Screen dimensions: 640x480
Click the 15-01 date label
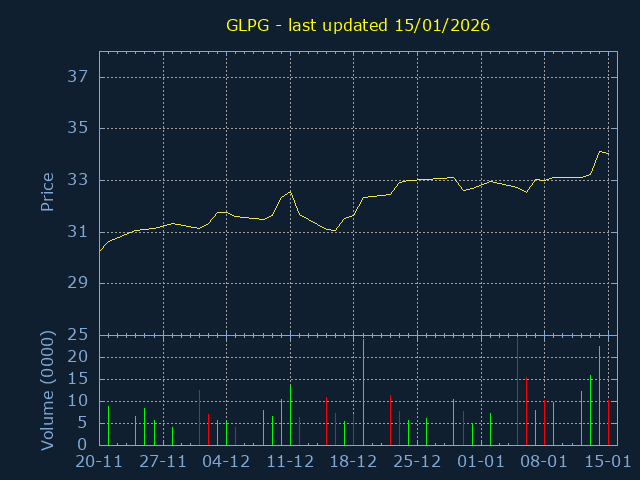(607, 462)
